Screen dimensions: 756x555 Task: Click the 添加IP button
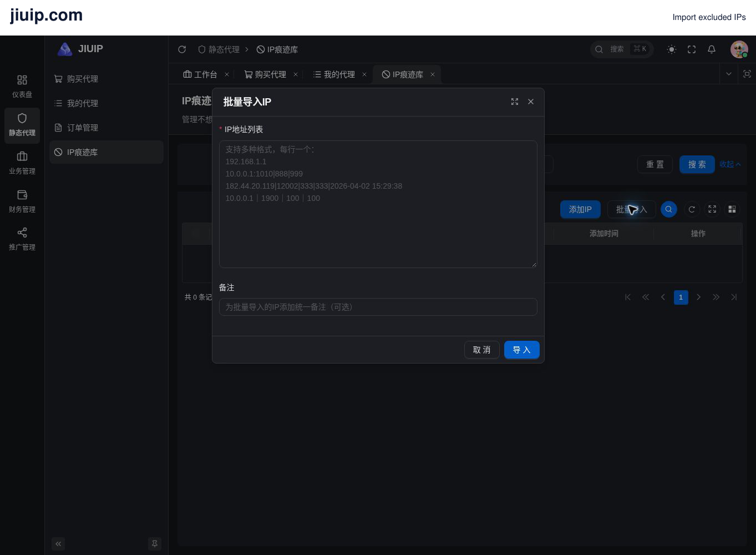[580, 209]
